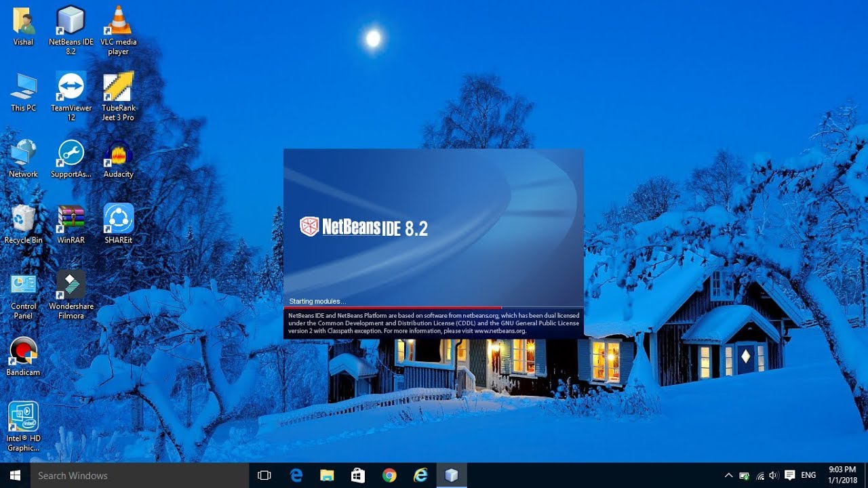The width and height of the screenshot is (868, 488).
Task: Select the SupportAssist shortcut icon
Action: coord(71,158)
